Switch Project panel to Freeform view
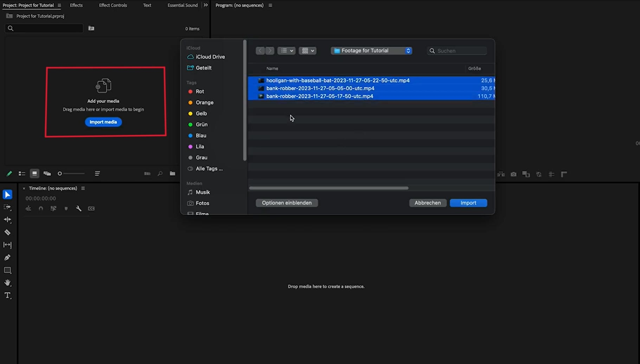Screen dimensions: 640x364 point(47,174)
